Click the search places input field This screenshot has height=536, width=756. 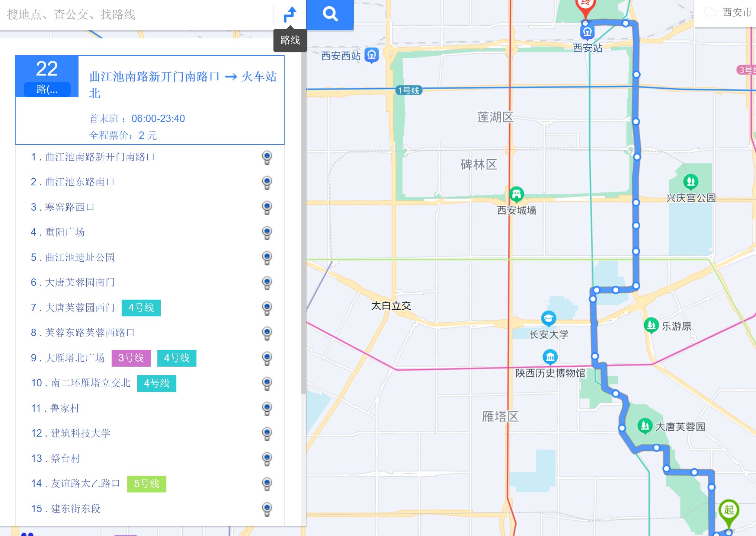pyautogui.click(x=138, y=15)
